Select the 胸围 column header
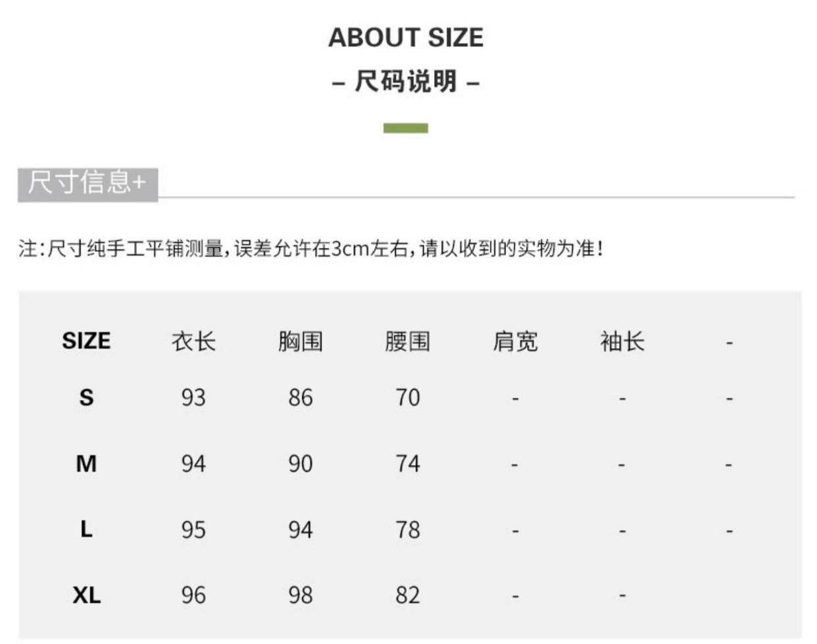 (x=301, y=341)
